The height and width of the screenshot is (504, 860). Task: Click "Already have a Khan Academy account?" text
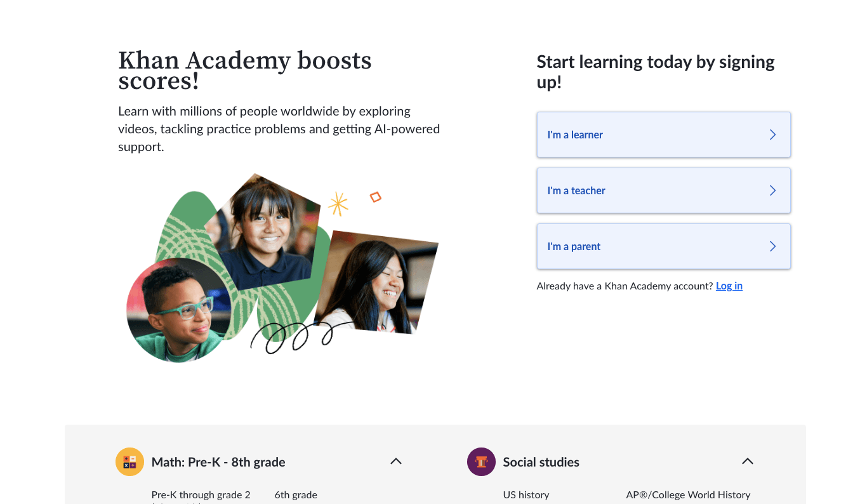point(625,286)
